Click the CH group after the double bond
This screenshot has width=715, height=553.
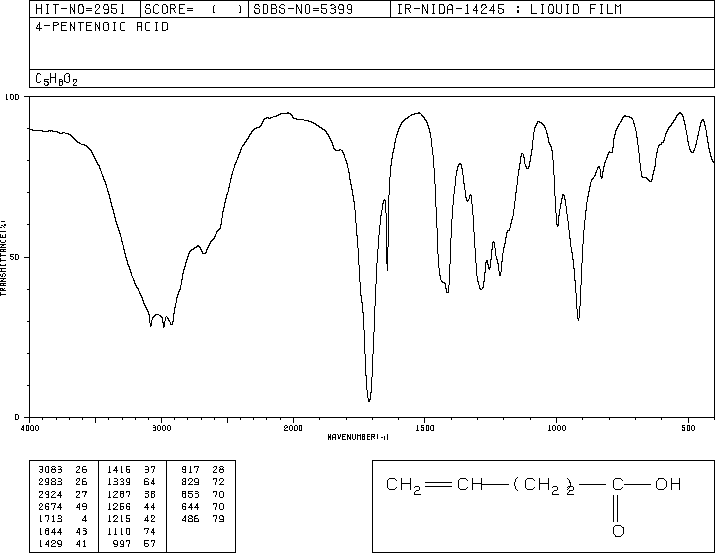click(469, 484)
